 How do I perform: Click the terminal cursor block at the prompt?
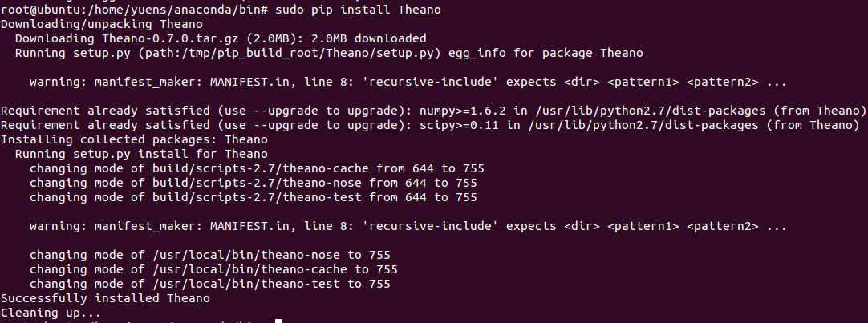click(279, 321)
